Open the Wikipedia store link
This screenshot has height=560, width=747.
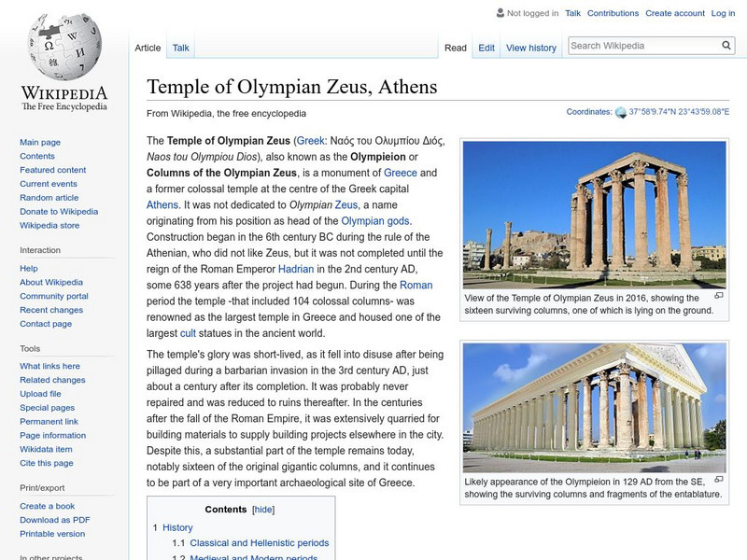tap(49, 225)
